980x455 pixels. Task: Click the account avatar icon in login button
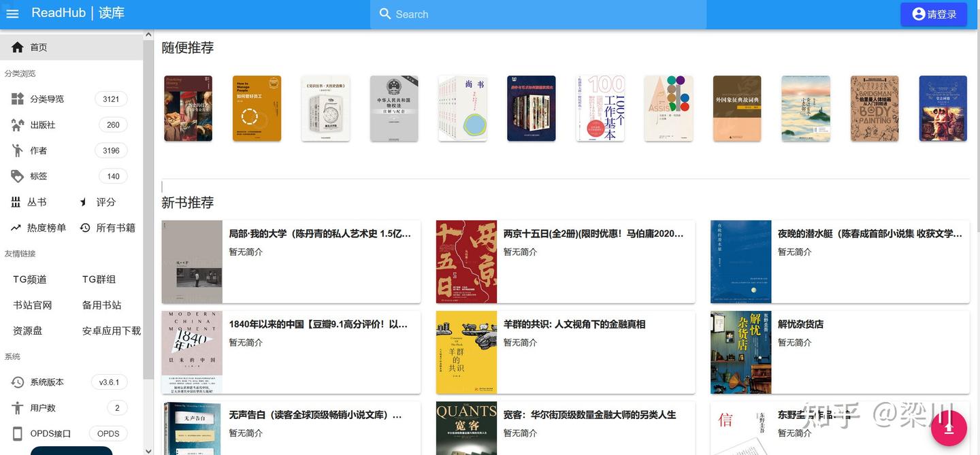(919, 14)
